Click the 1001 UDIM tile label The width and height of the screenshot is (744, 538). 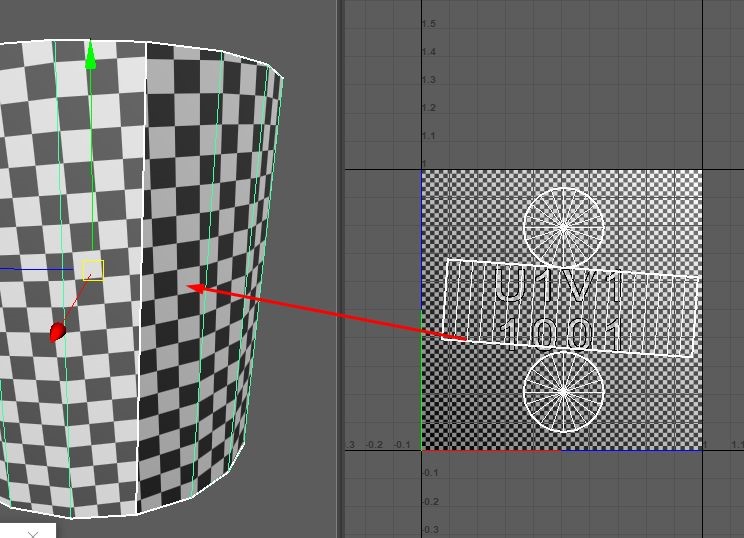pyautogui.click(x=561, y=334)
